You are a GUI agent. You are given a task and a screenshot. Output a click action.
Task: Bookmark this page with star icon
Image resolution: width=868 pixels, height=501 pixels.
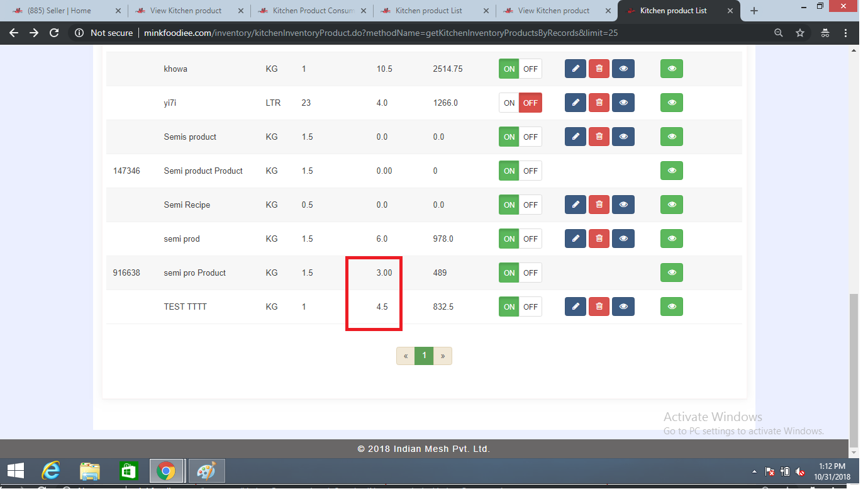pyautogui.click(x=800, y=33)
